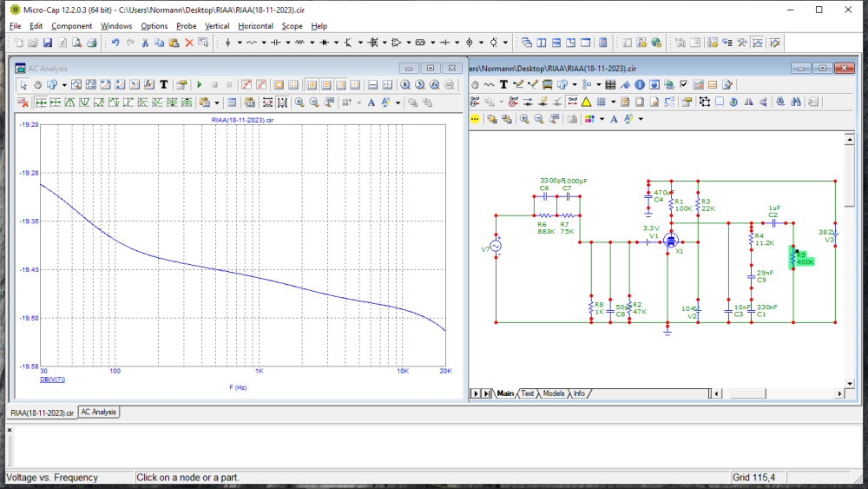Open the color palette dropdown in schematic toolbar
Image resolution: width=868 pixels, height=489 pixels.
coord(601,118)
